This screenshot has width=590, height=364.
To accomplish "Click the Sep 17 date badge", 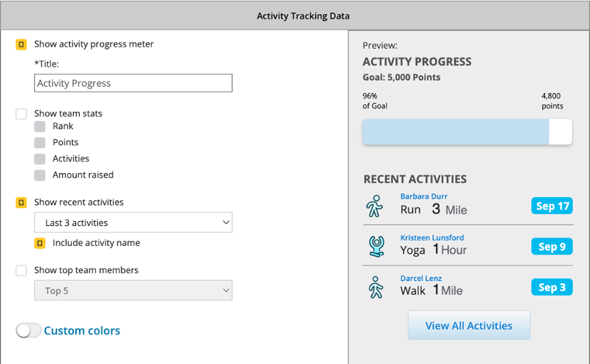I will [x=552, y=206].
